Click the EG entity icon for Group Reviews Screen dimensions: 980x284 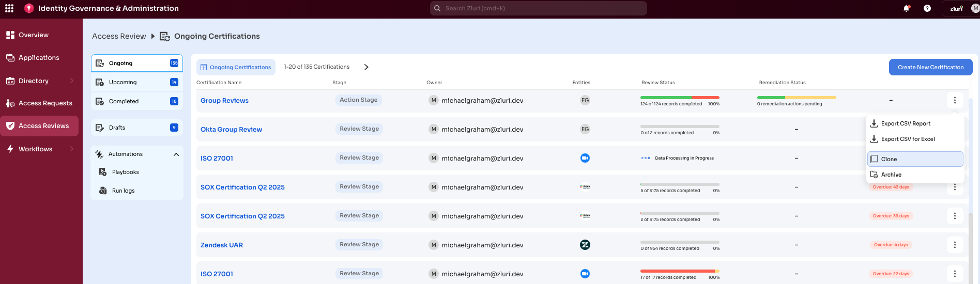[585, 100]
